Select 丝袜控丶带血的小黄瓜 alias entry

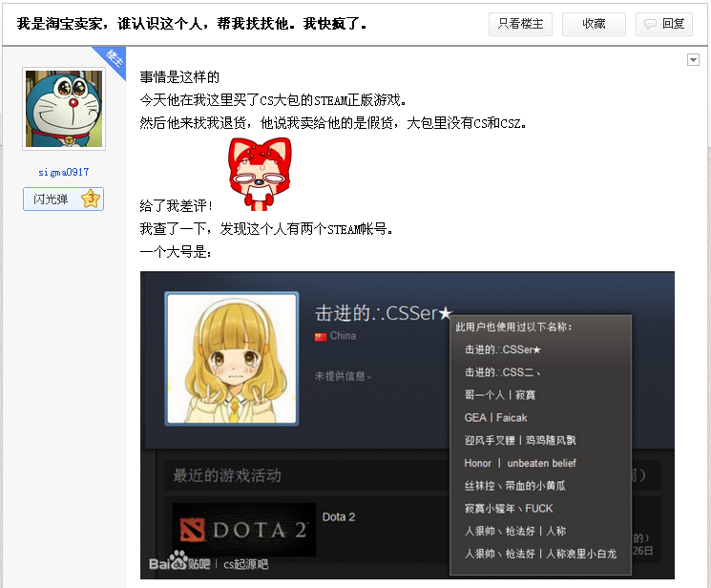(x=515, y=486)
